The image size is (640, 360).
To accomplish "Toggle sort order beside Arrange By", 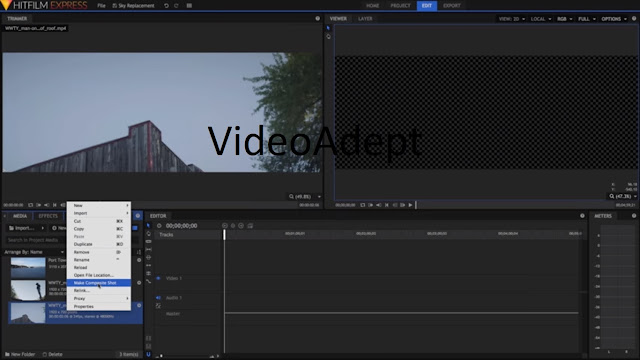I will [139, 252].
